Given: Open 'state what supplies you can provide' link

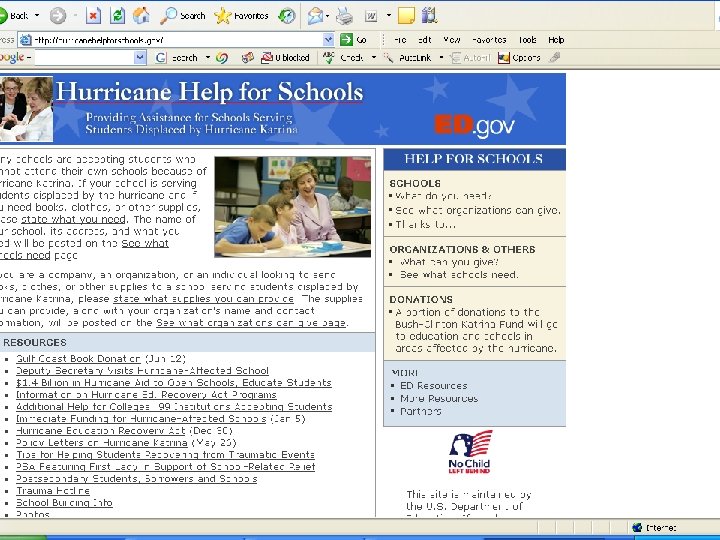Looking at the screenshot, I should [x=203, y=299].
